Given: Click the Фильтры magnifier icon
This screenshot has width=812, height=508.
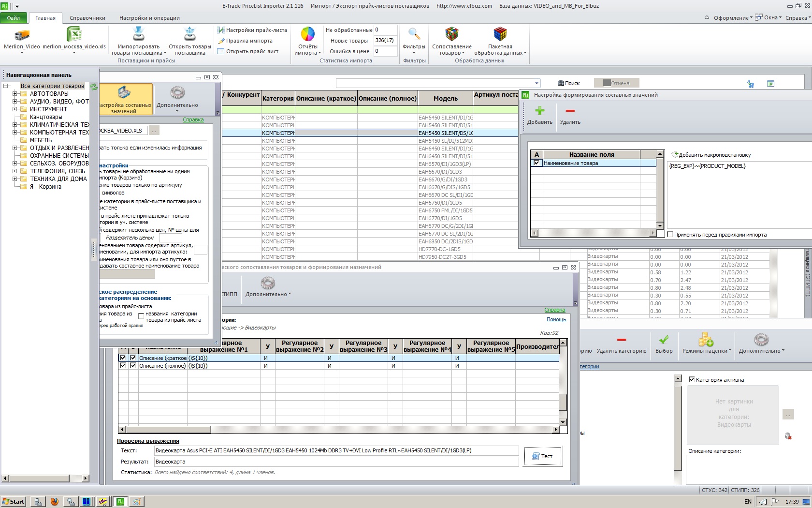Looking at the screenshot, I should coord(414,34).
